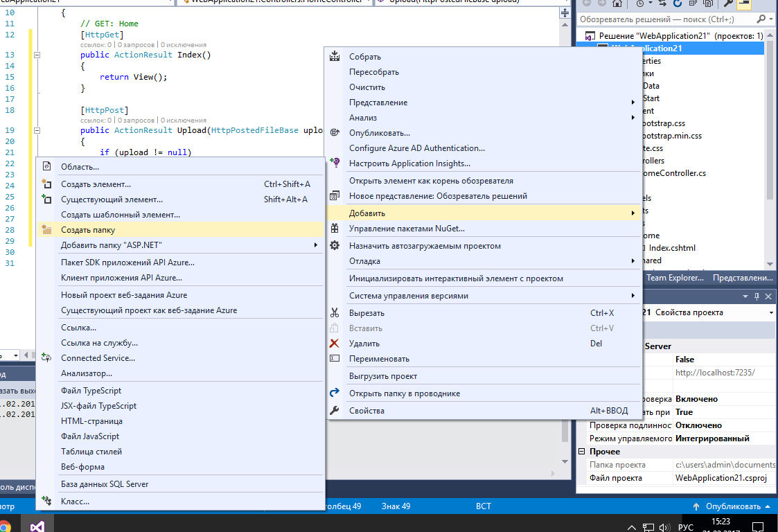Screen dimensions: 778x532
Task: Click the Класс... icon at submenu bottom
Action: pyautogui.click(x=46, y=501)
